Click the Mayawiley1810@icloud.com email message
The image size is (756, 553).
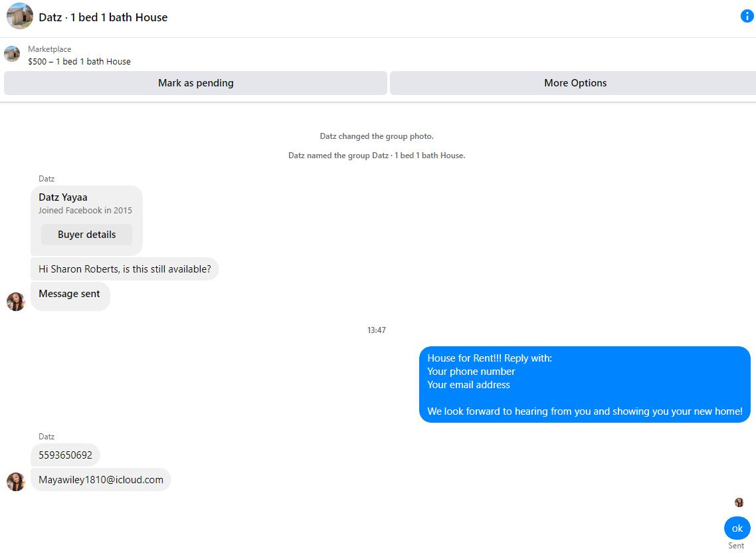101,480
